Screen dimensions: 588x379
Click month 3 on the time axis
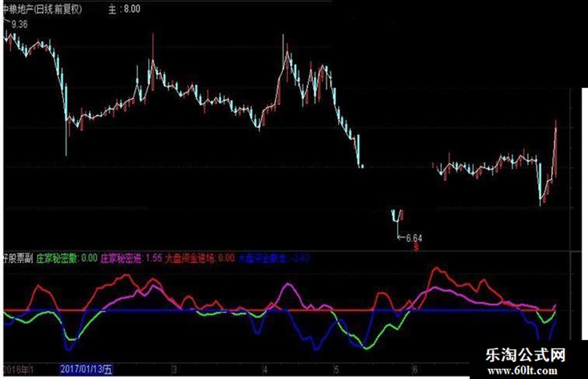(x=174, y=369)
